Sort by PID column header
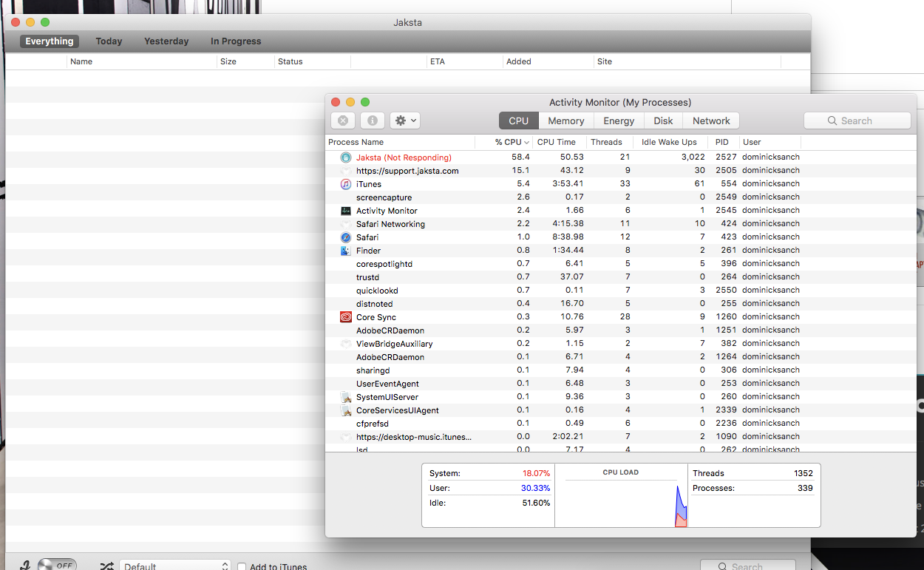 coord(722,142)
